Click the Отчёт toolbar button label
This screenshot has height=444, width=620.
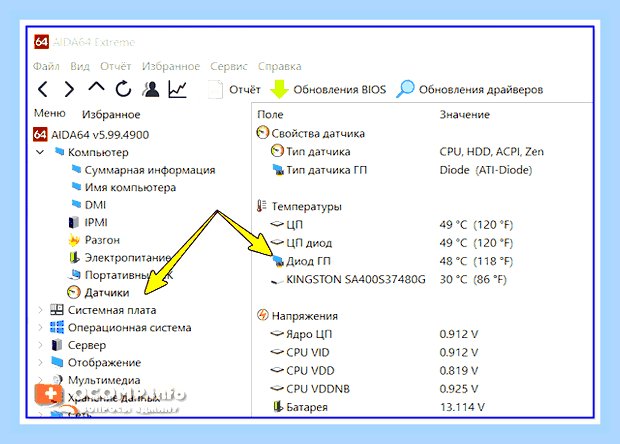tap(245, 89)
